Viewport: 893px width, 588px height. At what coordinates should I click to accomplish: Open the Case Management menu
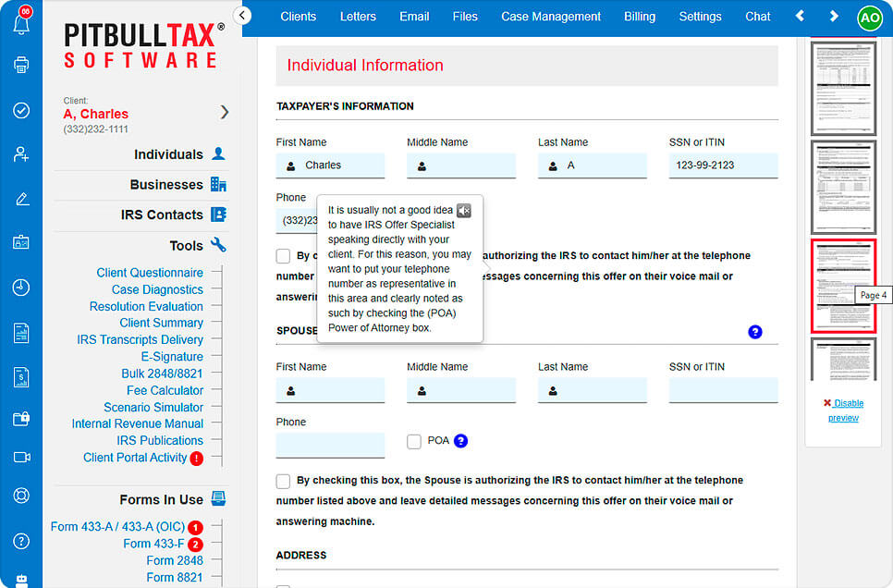(551, 17)
